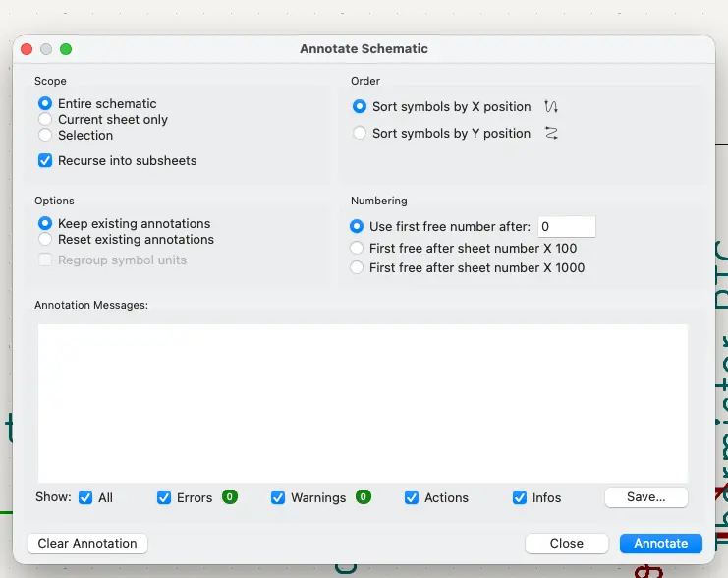Click the Scope section heading
Viewport: 728px width, 578px height.
(50, 81)
